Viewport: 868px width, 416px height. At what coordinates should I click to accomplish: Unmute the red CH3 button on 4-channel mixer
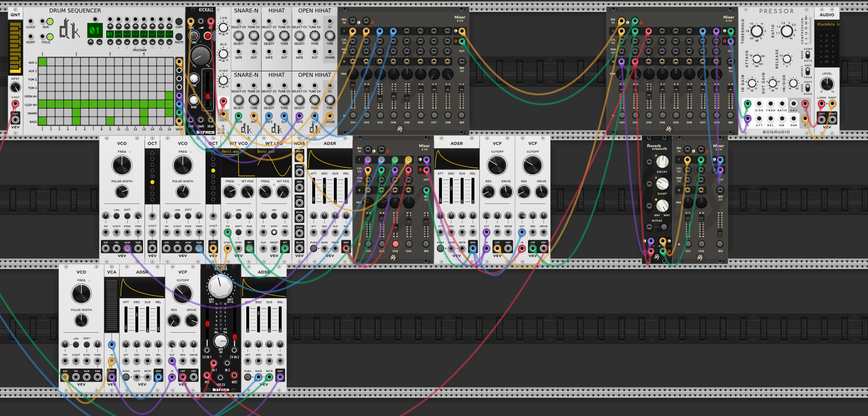tap(395, 244)
